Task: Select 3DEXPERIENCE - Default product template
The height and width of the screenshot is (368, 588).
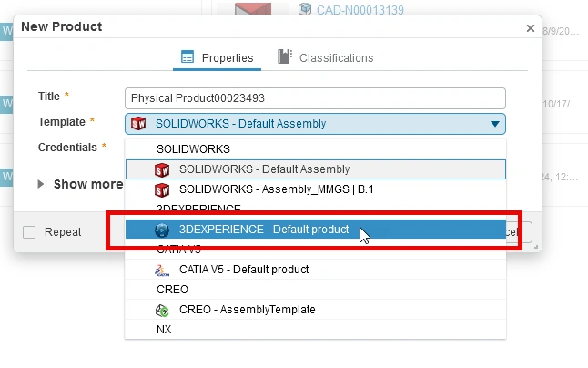Action: click(264, 230)
